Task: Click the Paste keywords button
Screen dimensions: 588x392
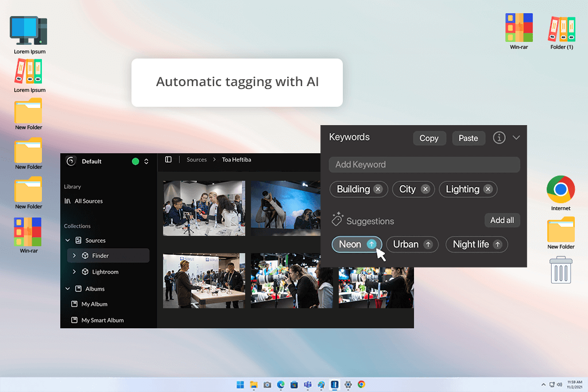Action: pyautogui.click(x=469, y=138)
